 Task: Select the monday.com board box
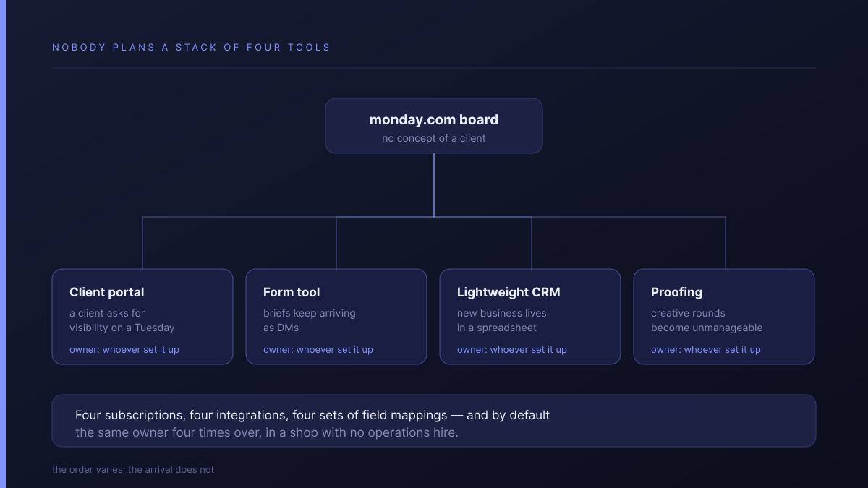coord(434,126)
